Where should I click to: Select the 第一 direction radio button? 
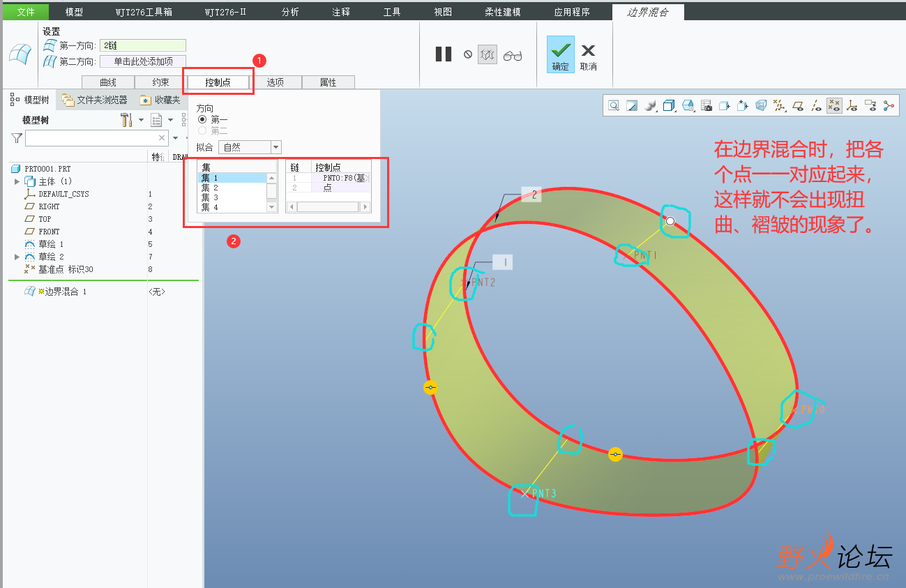(203, 120)
